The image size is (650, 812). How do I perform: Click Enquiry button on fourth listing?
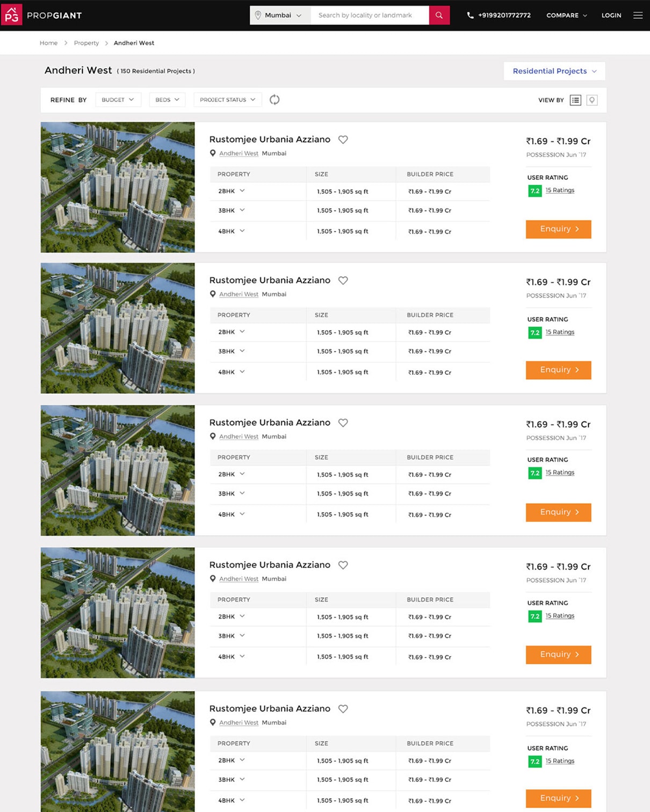(x=559, y=655)
